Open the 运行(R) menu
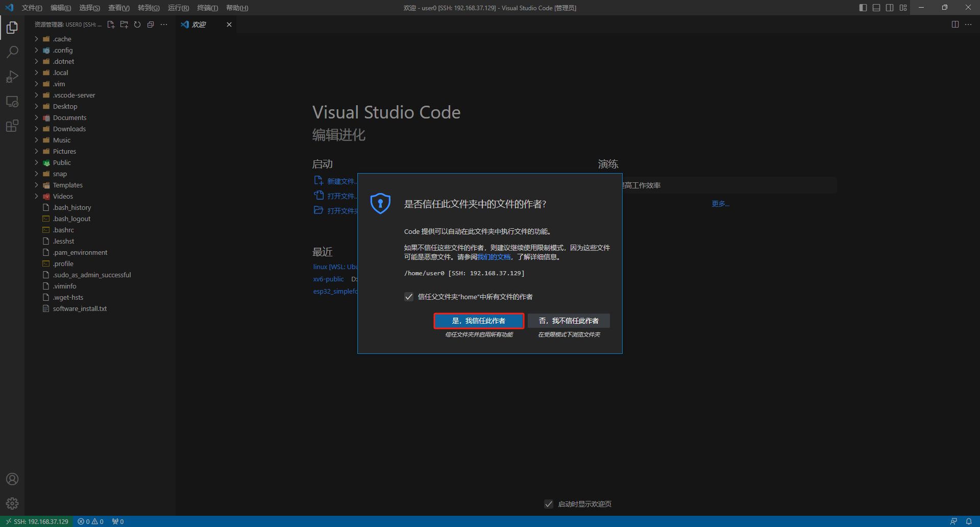The image size is (980, 527). (x=178, y=8)
